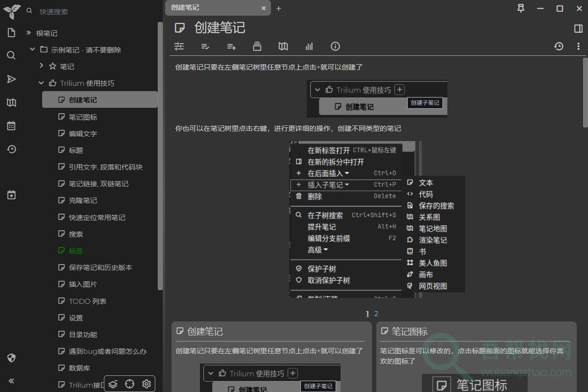Open the Owned Attributes ribbon tab

(205, 46)
